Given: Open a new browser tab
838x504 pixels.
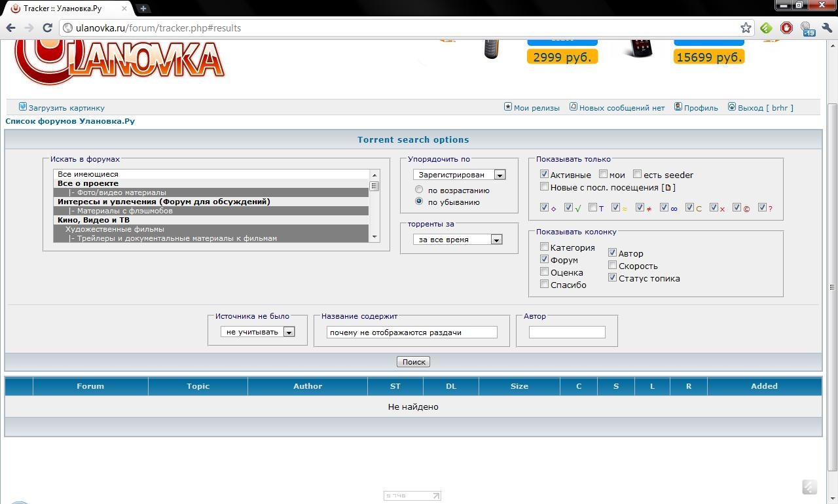Looking at the screenshot, I should coord(143,9).
